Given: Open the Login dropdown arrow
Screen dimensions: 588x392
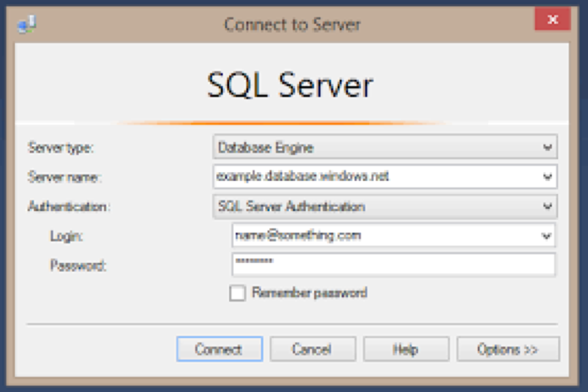Looking at the screenshot, I should pos(545,235).
